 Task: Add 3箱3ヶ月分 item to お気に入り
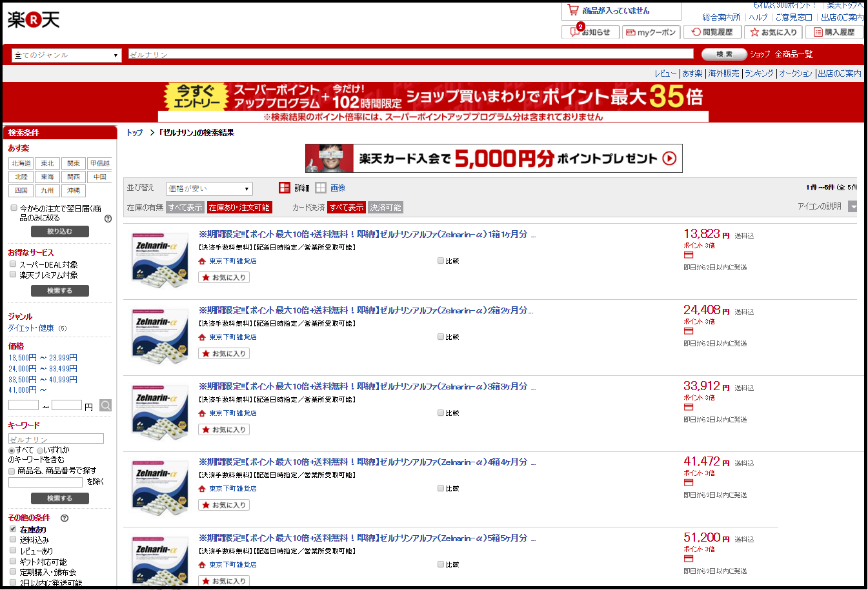(224, 429)
